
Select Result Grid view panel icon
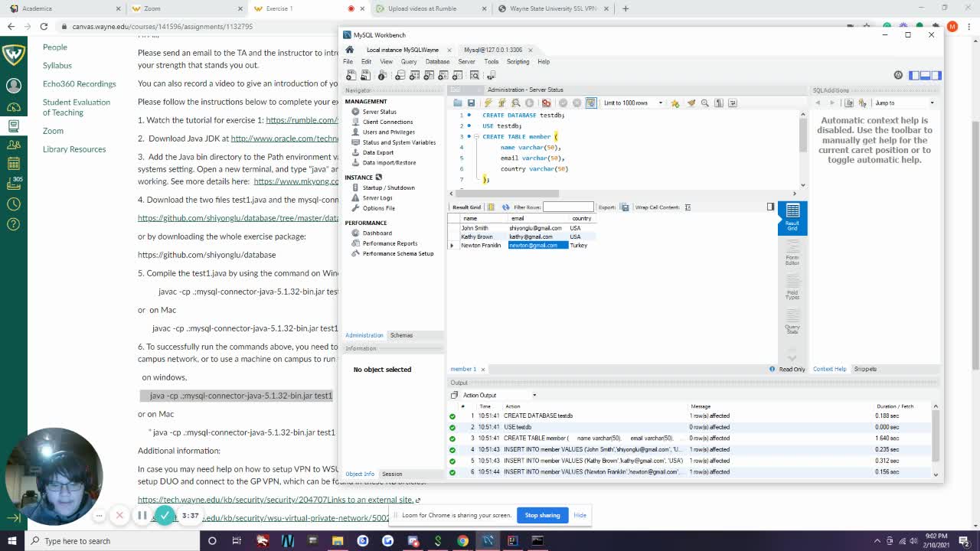click(x=792, y=217)
